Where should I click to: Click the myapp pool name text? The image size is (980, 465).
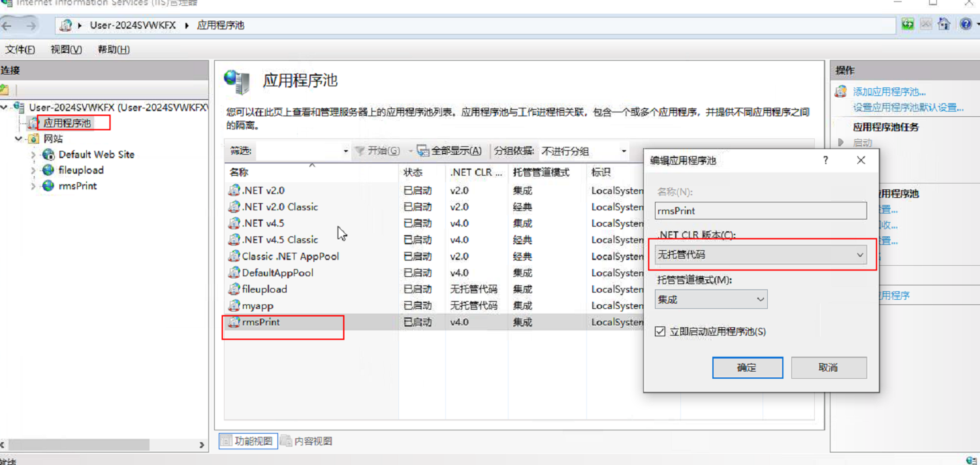tap(258, 306)
